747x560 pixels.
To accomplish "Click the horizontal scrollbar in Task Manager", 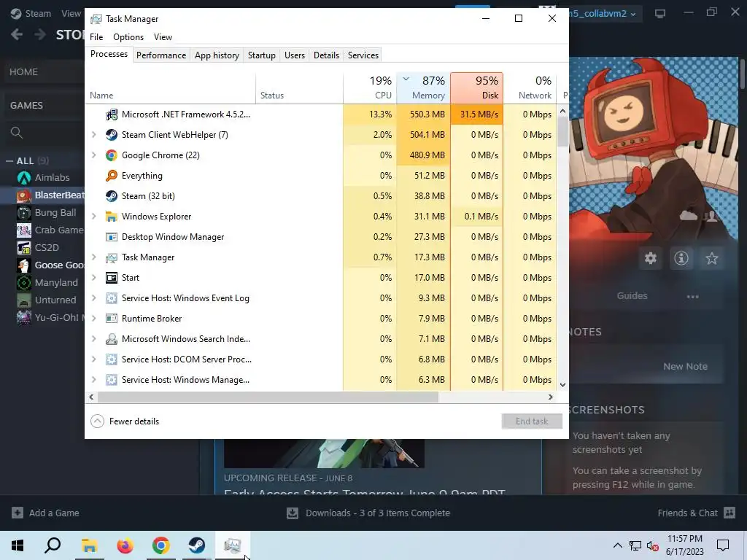I will [268, 397].
